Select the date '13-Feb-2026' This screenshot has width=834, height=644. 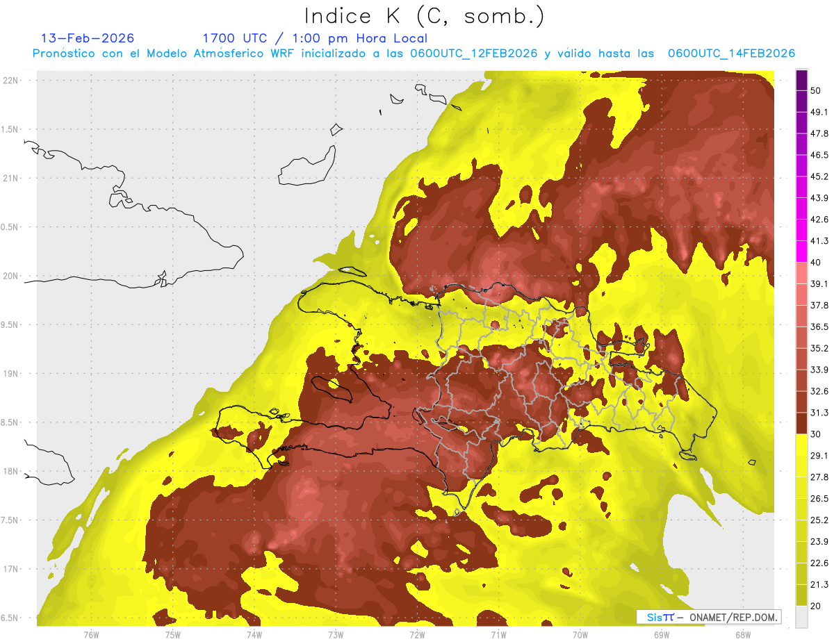pos(88,38)
